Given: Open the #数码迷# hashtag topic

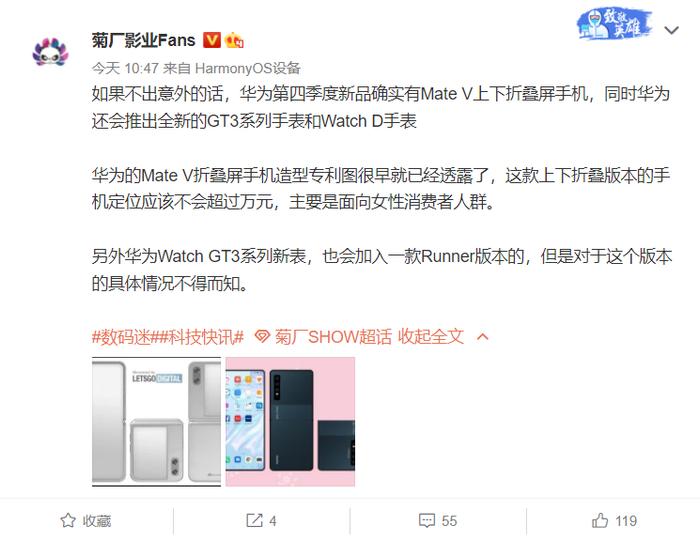Looking at the screenshot, I should [x=121, y=337].
